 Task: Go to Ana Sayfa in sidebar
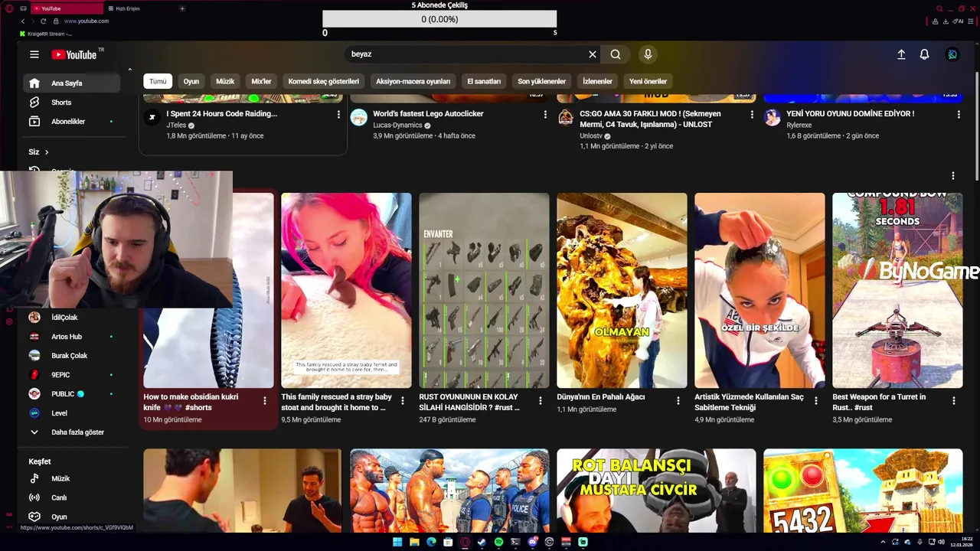click(x=70, y=83)
